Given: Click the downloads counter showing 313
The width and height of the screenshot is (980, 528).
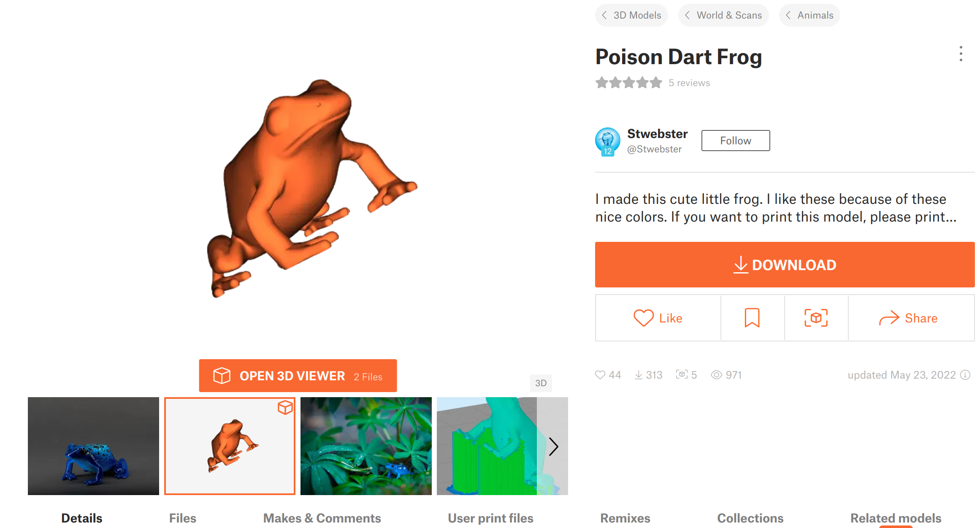Looking at the screenshot, I should pos(648,375).
